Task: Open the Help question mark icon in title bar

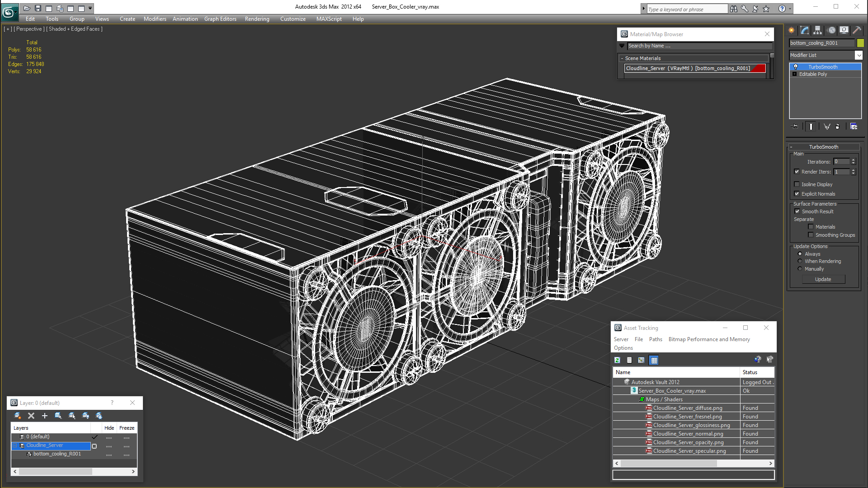Action: pos(782,9)
